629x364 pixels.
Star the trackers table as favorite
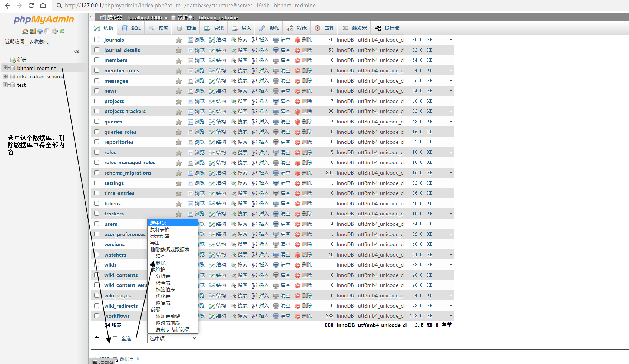pos(179,214)
